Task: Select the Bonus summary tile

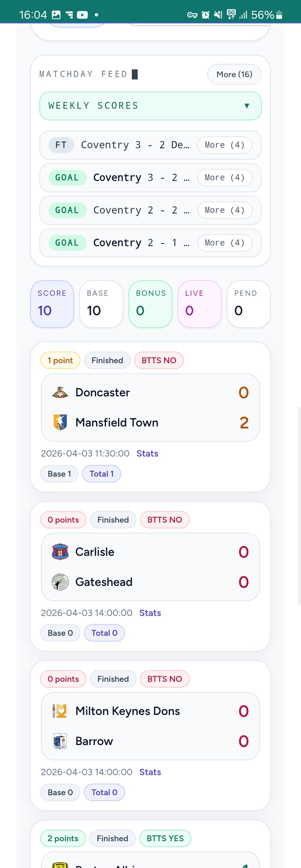Action: [150, 304]
